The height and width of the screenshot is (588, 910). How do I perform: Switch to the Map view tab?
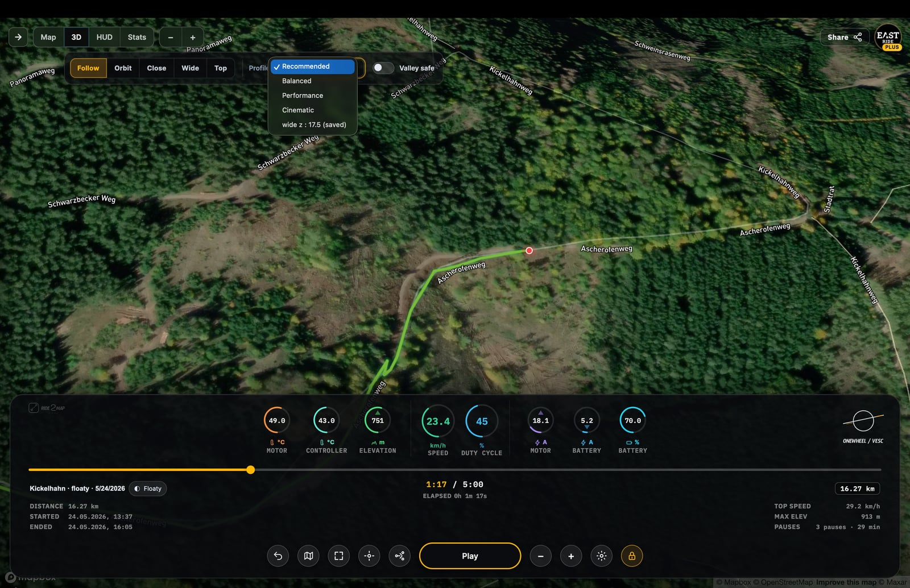click(48, 37)
